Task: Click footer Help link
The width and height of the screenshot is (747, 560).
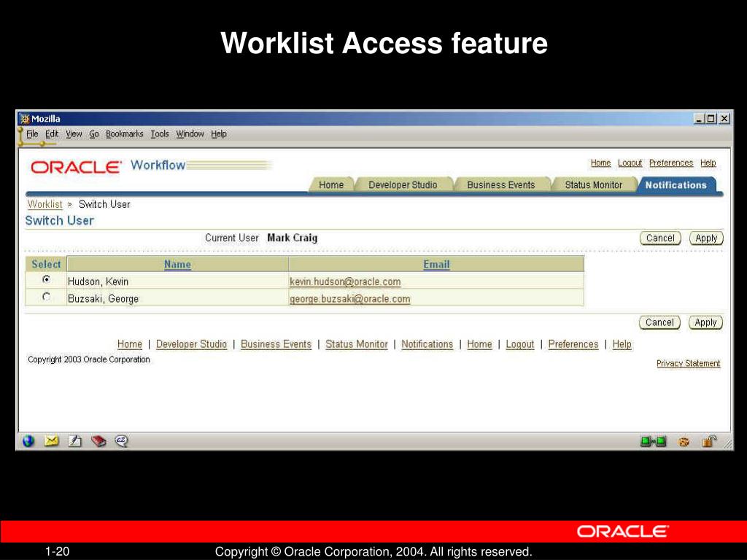Action: coord(622,344)
